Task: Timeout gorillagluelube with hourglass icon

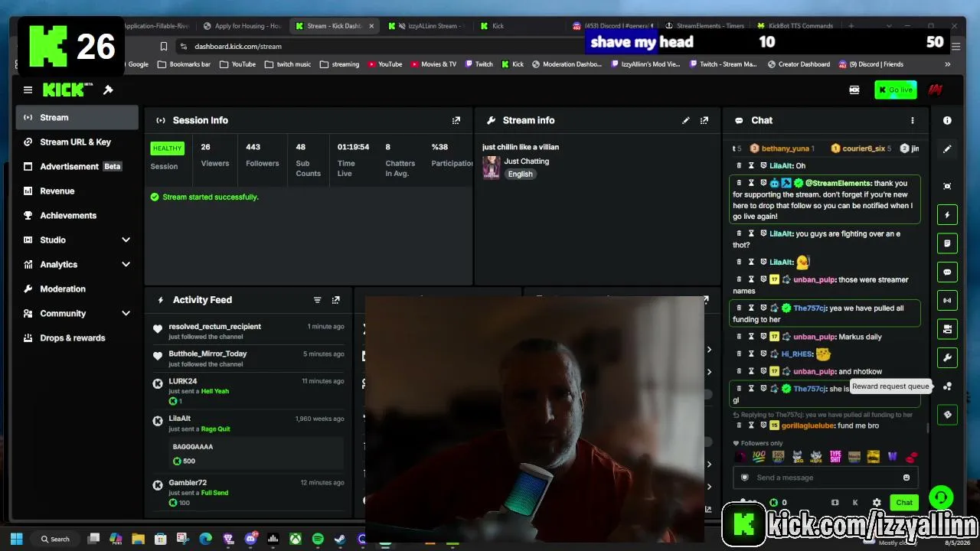Action: pos(751,425)
